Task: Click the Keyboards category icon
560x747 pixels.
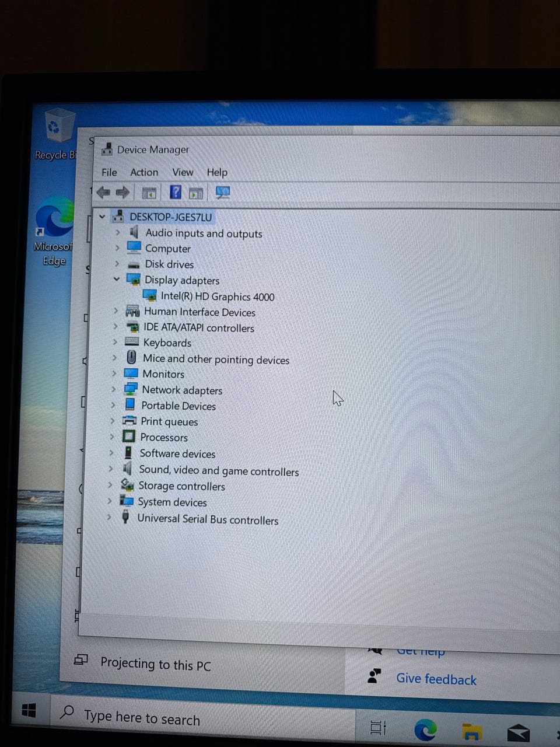Action: [132, 342]
